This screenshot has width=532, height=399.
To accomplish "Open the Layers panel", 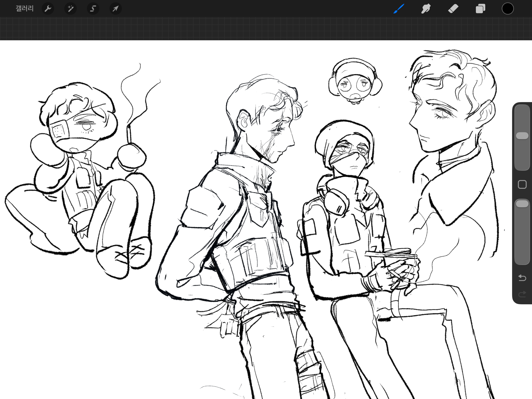I will point(480,9).
